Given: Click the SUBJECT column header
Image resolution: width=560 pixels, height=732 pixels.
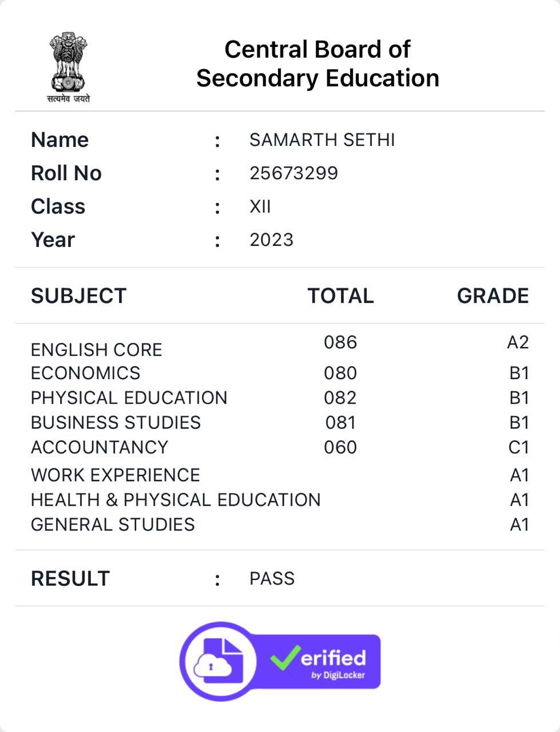Looking at the screenshot, I should pos(79,296).
